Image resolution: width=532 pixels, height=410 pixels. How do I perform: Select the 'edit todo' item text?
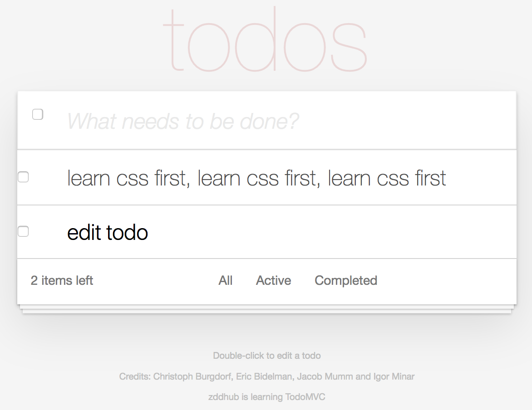tap(107, 232)
